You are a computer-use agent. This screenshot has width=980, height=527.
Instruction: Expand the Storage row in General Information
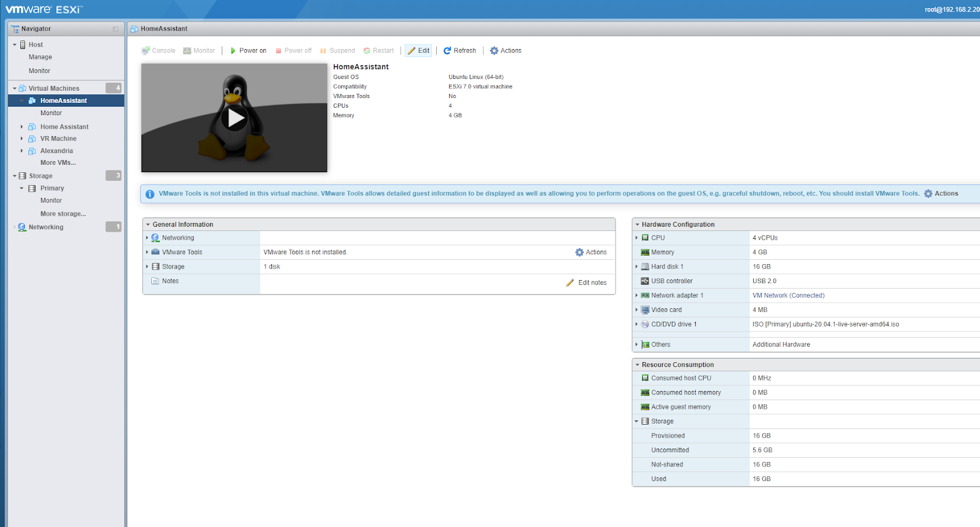point(147,267)
